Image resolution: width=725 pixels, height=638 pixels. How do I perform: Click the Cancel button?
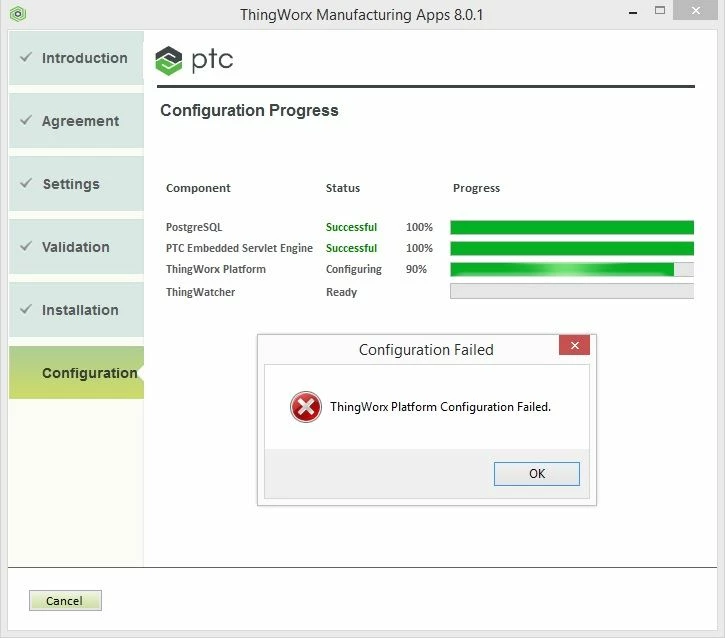click(65, 601)
